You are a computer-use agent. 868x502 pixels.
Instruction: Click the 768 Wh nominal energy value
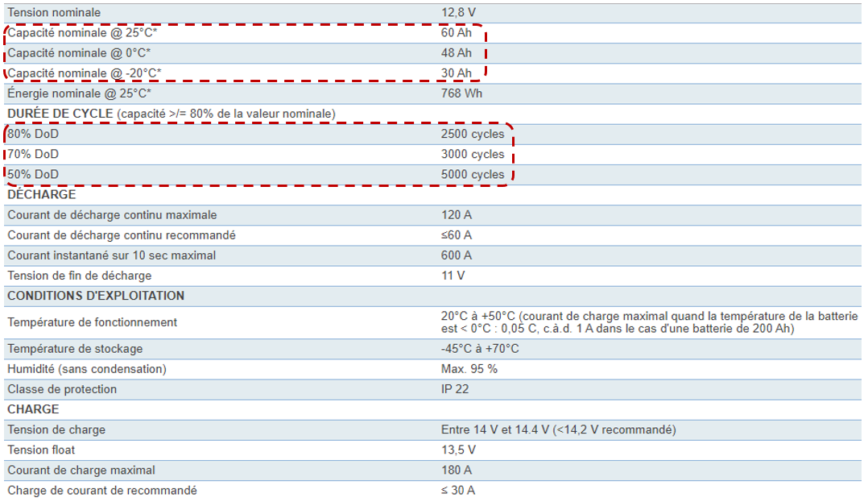coord(461,93)
